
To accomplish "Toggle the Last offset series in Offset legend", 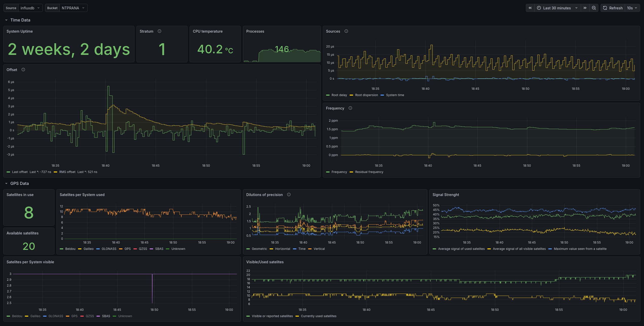I will tap(20, 172).
